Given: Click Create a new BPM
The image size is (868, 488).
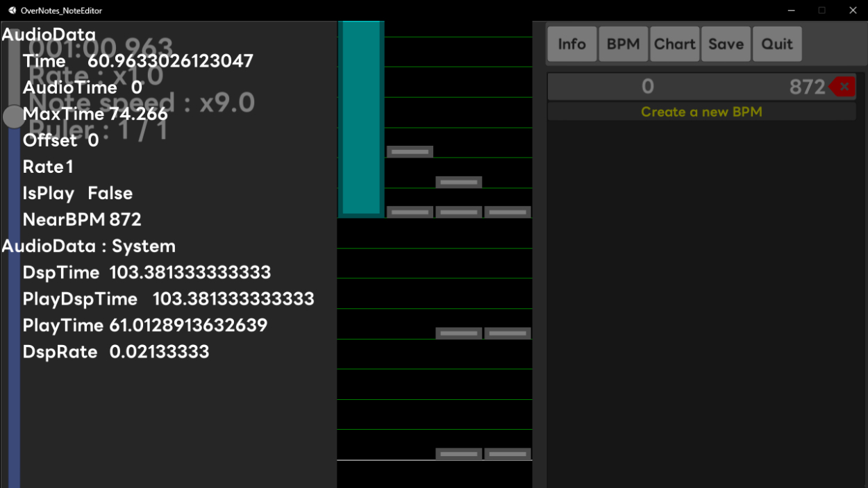Looking at the screenshot, I should coord(701,112).
